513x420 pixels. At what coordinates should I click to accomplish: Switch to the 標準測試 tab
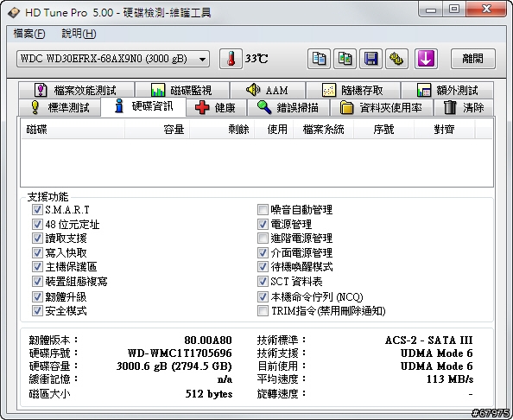click(60, 107)
